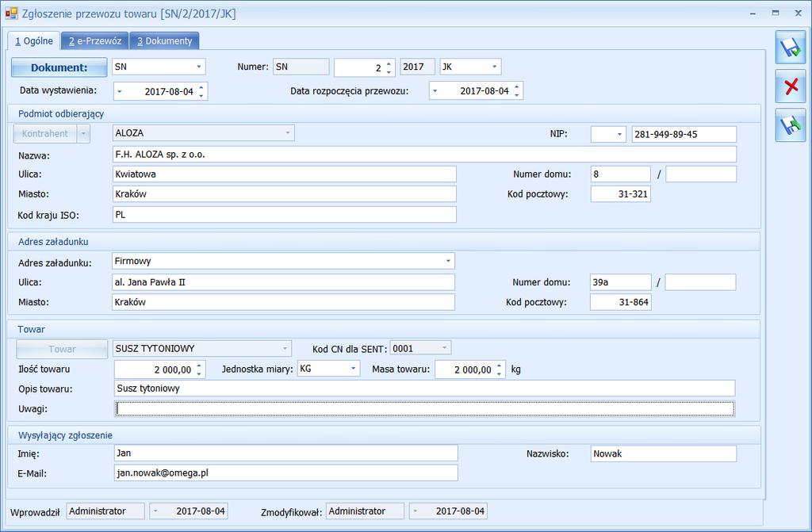812x532 pixels.
Task: Click the Ulica field al. Jana Pawła II
Action: [x=283, y=282]
